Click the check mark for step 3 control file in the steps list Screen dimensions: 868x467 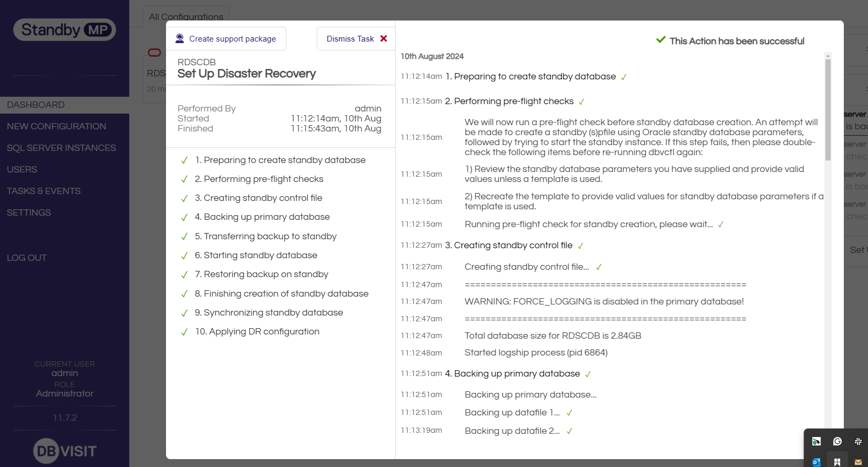(x=184, y=198)
